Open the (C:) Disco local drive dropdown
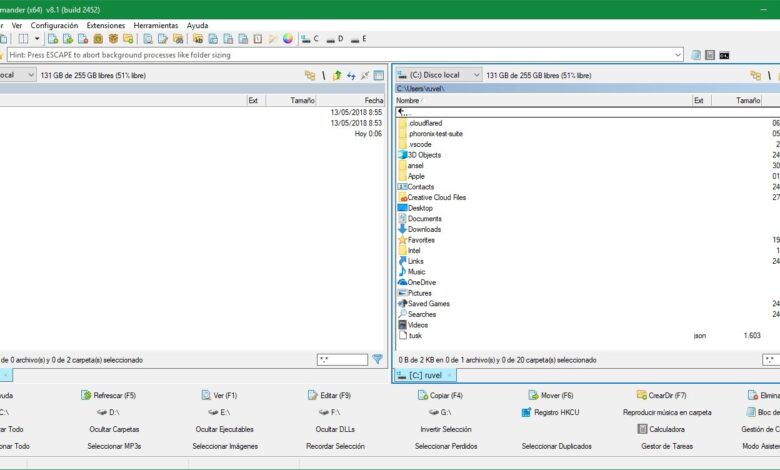780x470 pixels. (x=439, y=75)
